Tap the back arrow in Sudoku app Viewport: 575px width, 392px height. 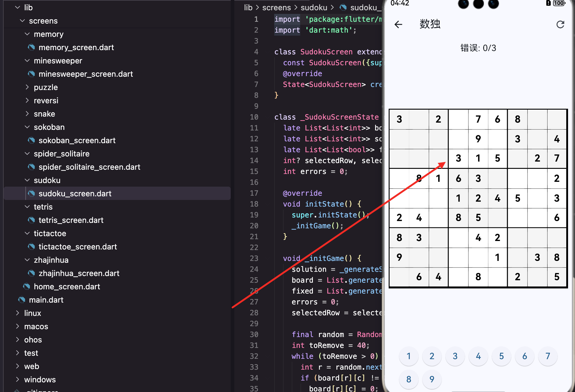(399, 24)
